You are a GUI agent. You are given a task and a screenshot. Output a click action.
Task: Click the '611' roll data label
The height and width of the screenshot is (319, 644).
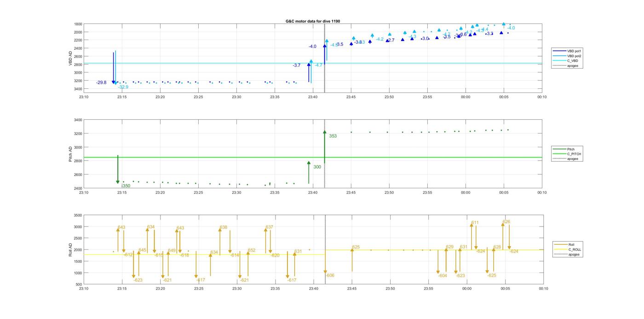tap(475, 222)
